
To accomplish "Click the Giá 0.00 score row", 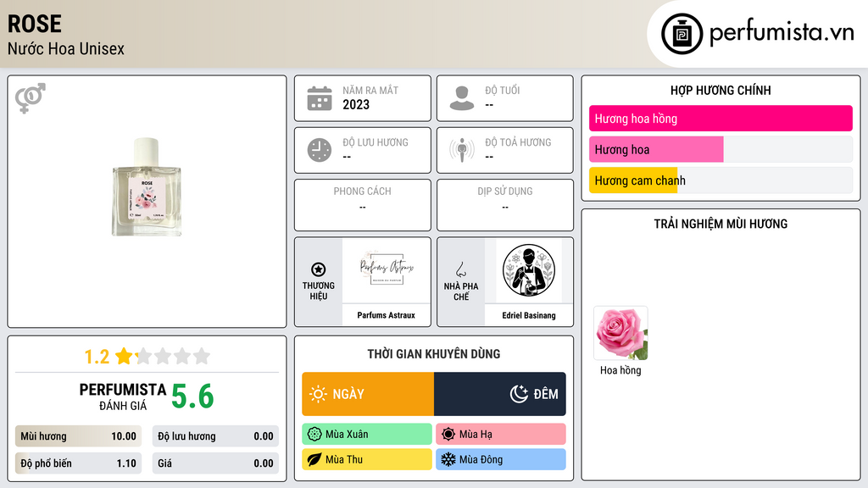I will coord(215,463).
